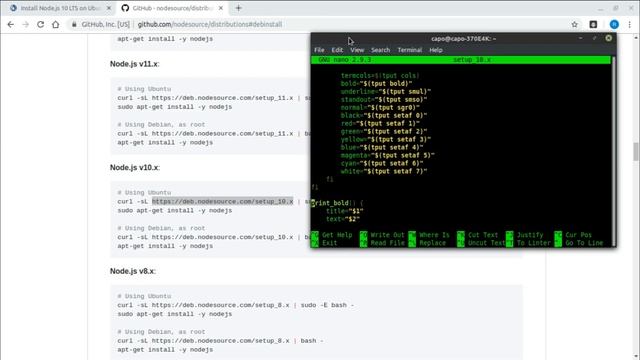The image size is (640, 360).
Task: Open the browser extension icon
Action: coord(593,24)
